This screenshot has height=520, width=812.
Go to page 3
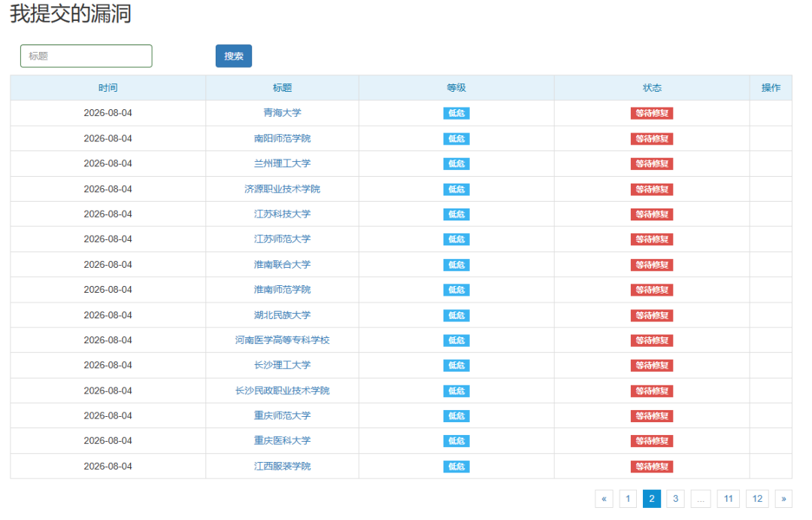(675, 499)
